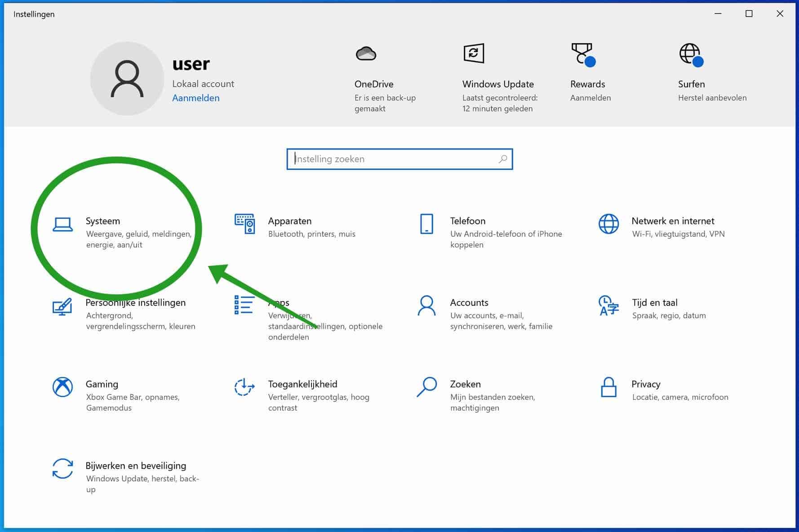799x532 pixels.
Task: Click the Windows Update icon in header
Action: (474, 53)
